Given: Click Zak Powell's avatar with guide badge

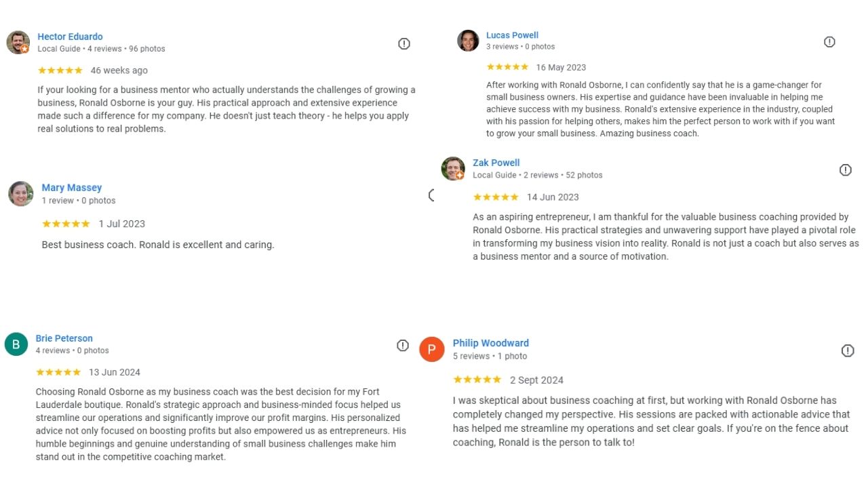Looking at the screenshot, I should pyautogui.click(x=453, y=169).
